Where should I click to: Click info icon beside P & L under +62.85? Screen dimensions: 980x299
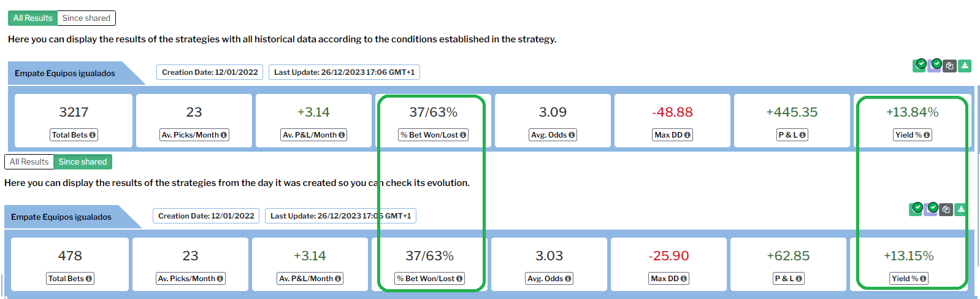[x=798, y=279]
